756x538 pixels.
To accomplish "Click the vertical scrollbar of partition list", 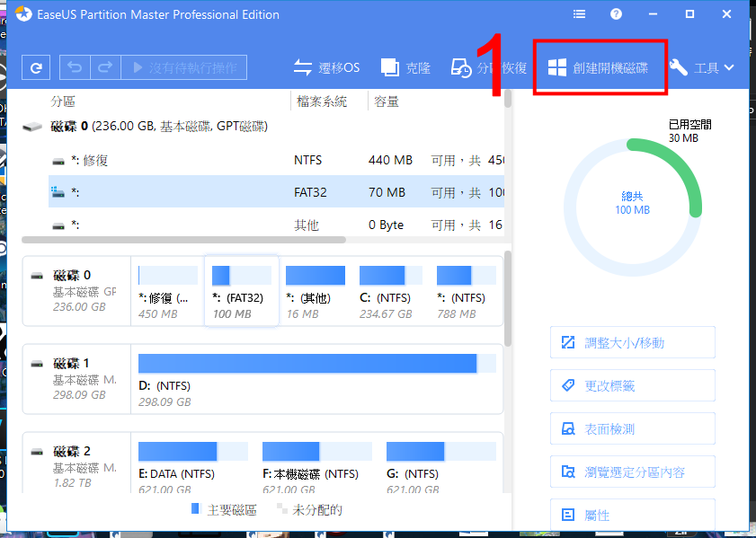I will point(508,98).
